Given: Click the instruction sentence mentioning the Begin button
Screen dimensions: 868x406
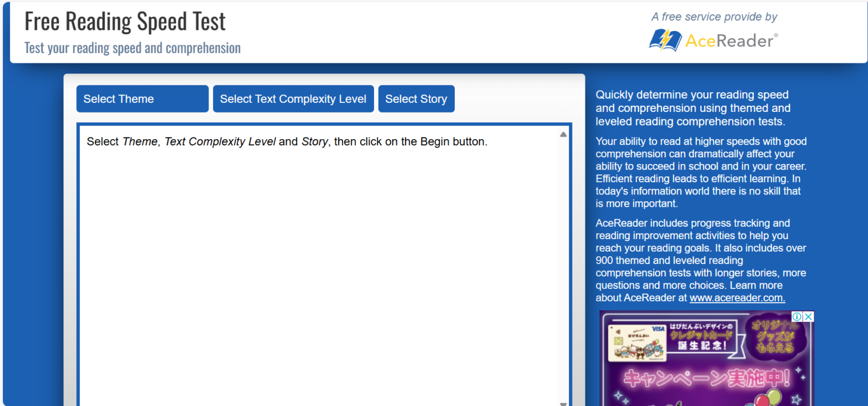Looking at the screenshot, I should pos(285,141).
